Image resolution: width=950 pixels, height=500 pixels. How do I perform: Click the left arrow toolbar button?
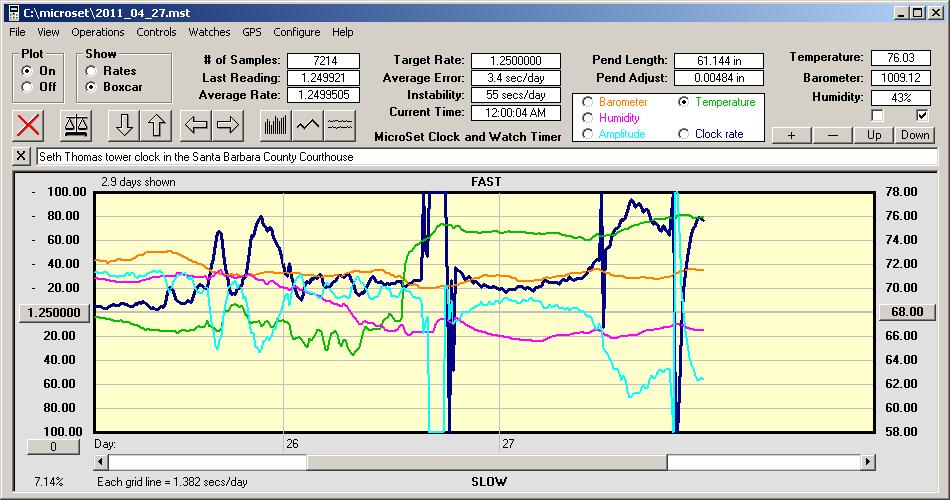coord(196,125)
